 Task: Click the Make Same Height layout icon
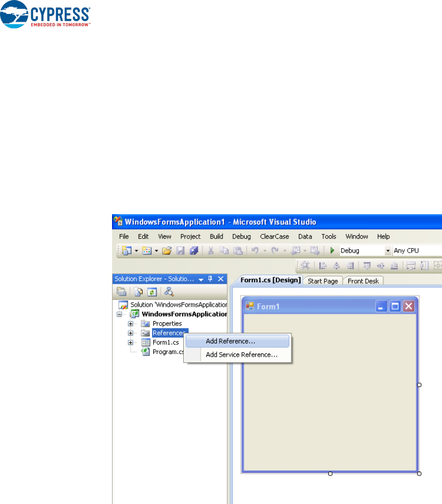424,265
